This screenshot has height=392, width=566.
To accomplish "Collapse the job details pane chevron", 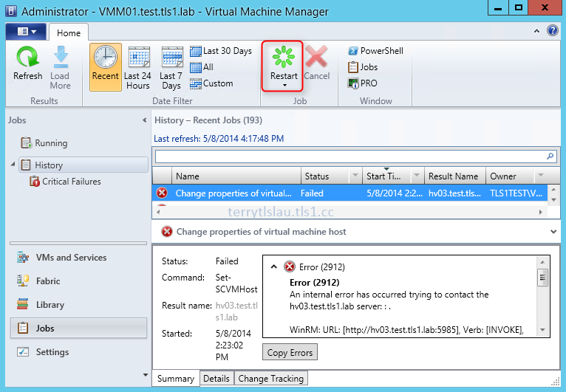I will coord(553,232).
